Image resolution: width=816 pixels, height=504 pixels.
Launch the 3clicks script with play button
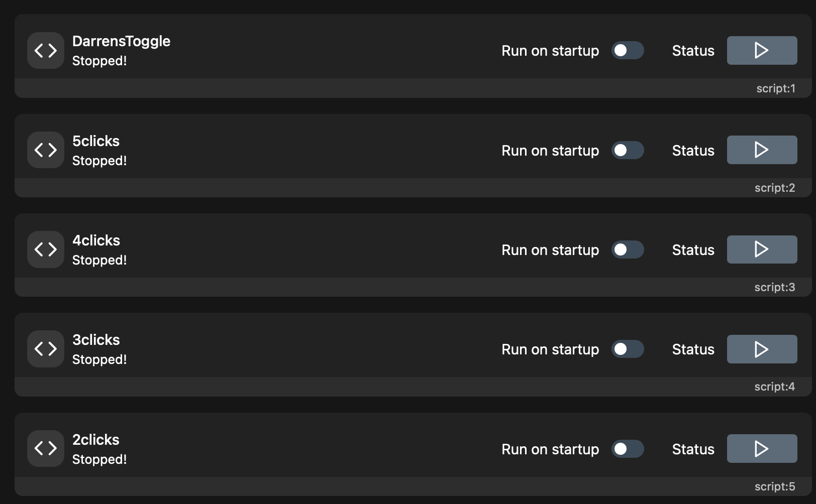point(762,349)
